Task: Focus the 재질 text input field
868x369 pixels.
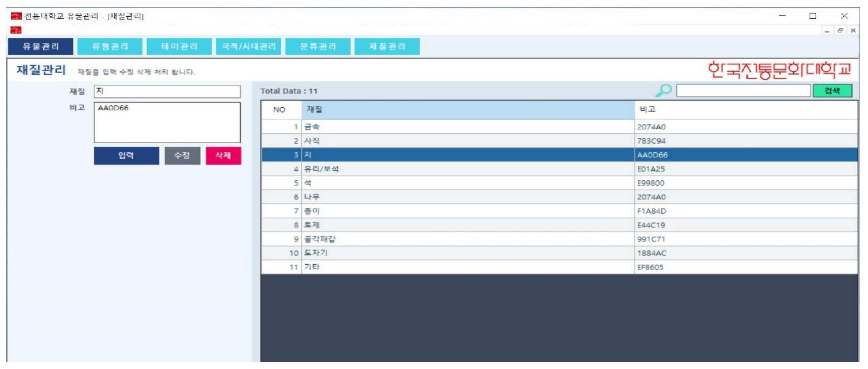Action: pos(167,91)
